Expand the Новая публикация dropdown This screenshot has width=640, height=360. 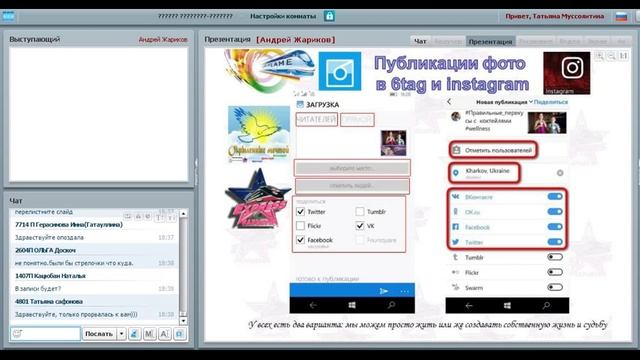click(531, 102)
